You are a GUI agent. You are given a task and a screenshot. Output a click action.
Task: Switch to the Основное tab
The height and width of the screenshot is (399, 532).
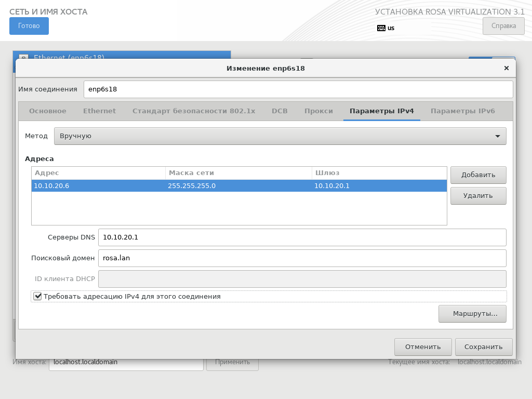(48, 111)
